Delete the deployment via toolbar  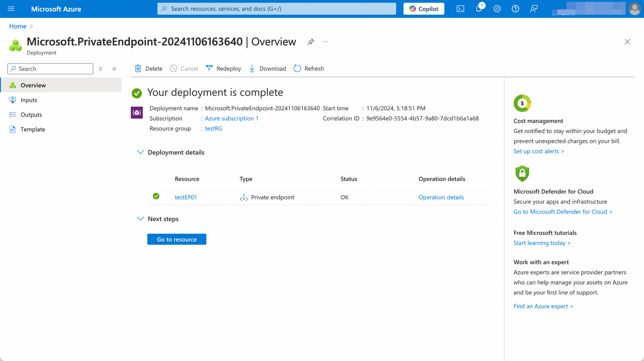click(148, 68)
